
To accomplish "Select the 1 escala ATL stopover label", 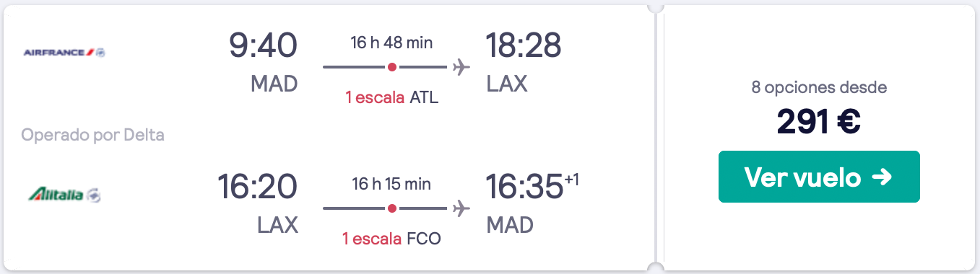I will (x=392, y=97).
